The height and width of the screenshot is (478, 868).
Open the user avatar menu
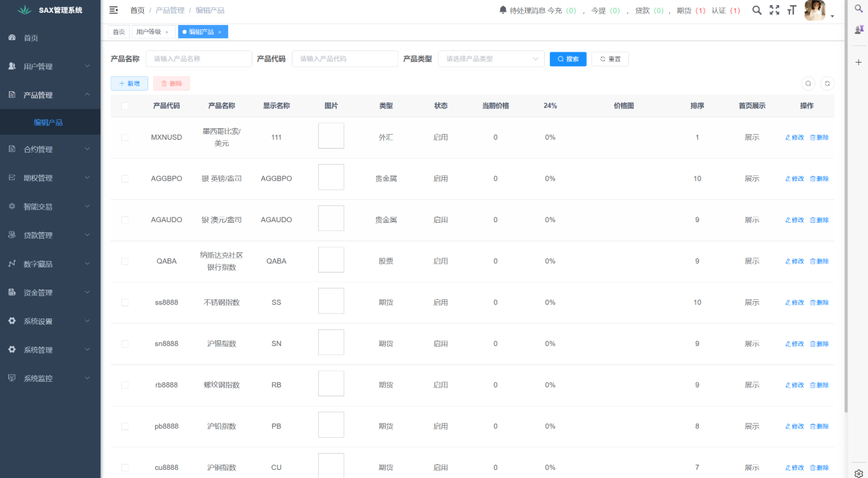point(815,11)
